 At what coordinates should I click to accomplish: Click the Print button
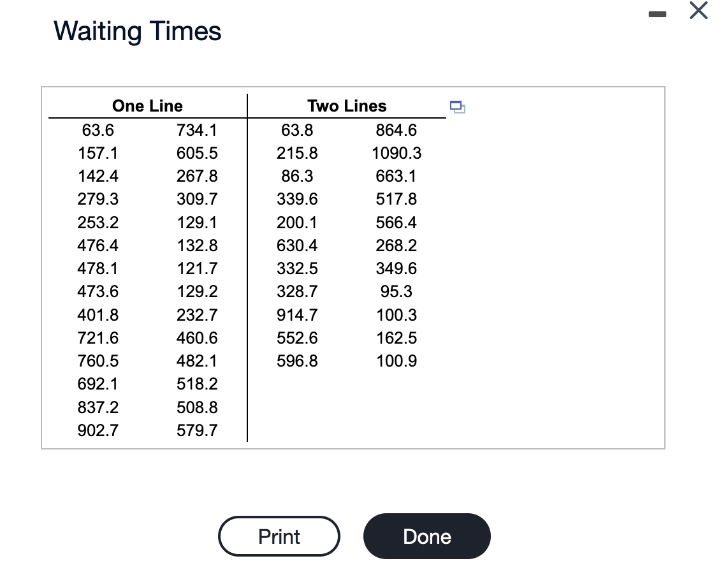(279, 536)
